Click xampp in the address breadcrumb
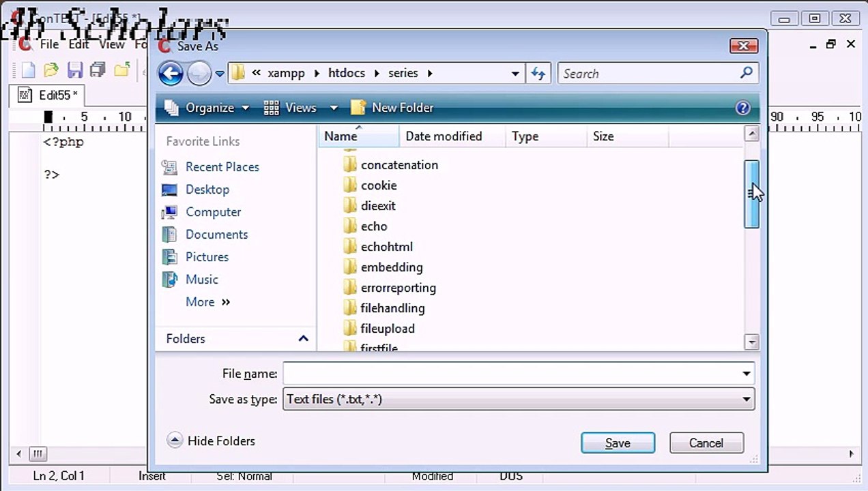Viewport: 868px width, 491px height. pos(287,74)
